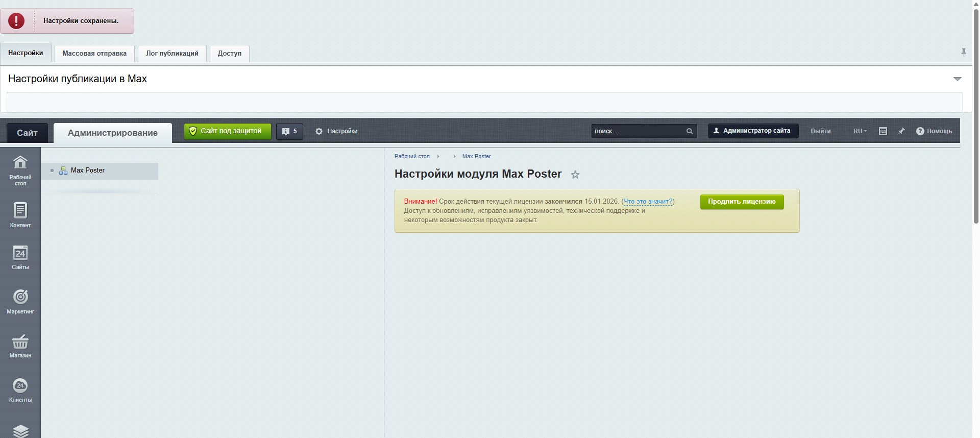Open Настройки in the admin header
This screenshot has height=438, width=980.
pos(336,131)
